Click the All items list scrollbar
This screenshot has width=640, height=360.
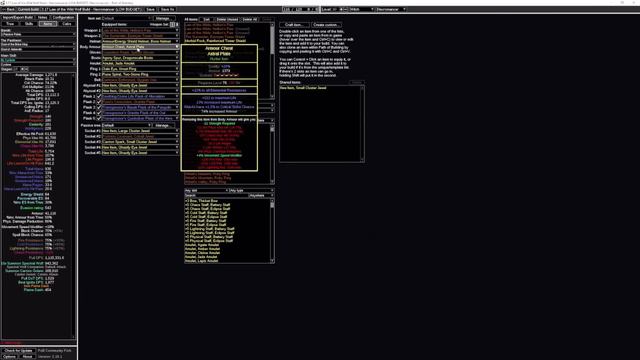273,60
